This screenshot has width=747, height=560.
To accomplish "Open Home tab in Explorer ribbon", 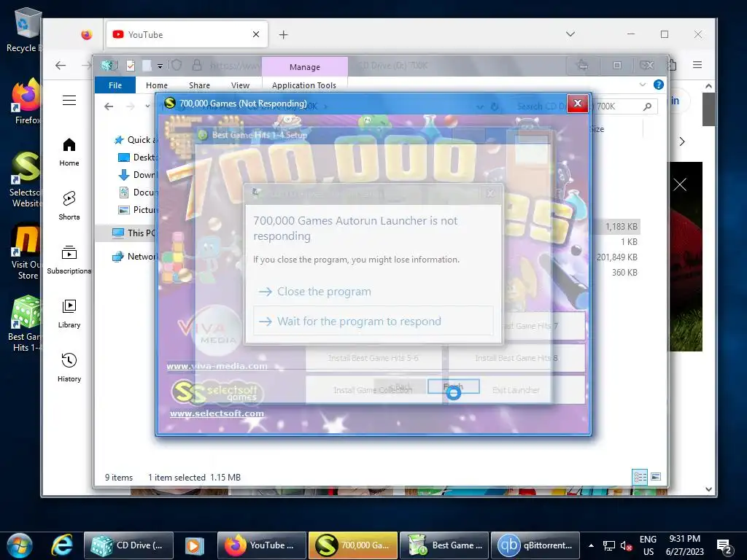I will click(156, 85).
